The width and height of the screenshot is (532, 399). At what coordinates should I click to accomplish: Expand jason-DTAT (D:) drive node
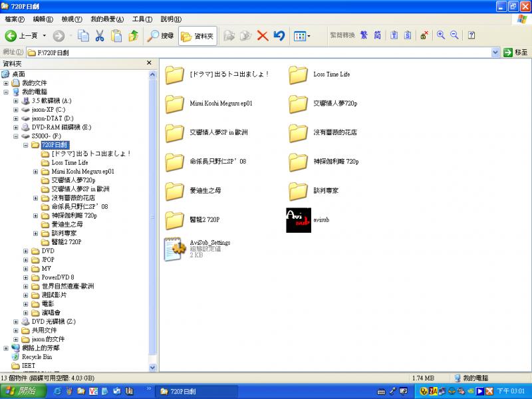[15, 118]
